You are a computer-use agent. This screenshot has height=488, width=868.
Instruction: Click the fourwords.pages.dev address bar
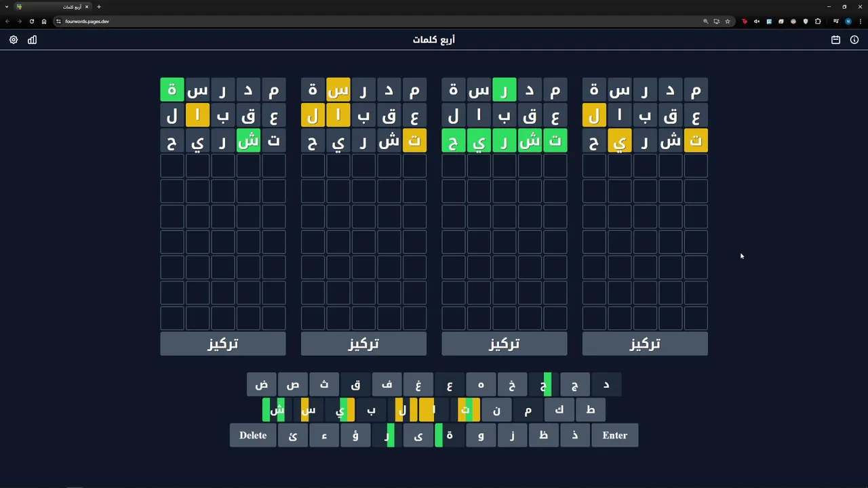pos(380,21)
